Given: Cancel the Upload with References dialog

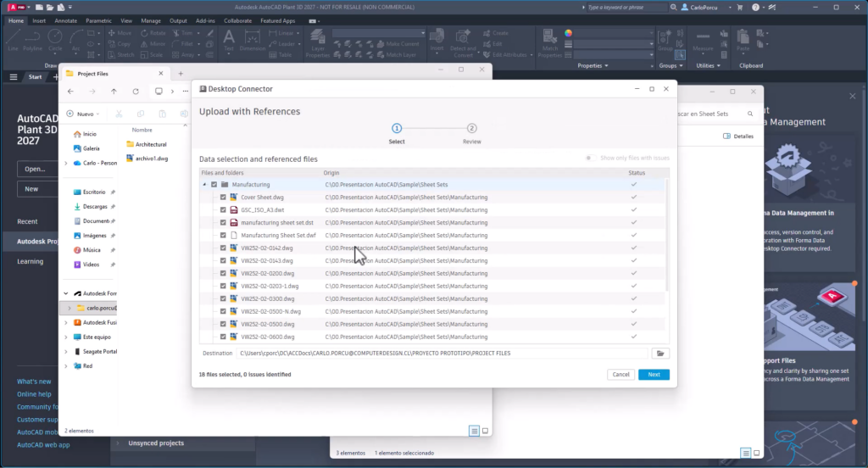Looking at the screenshot, I should point(620,375).
